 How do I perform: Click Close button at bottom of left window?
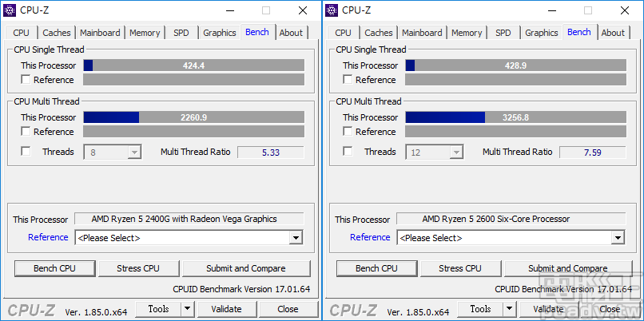click(x=288, y=309)
